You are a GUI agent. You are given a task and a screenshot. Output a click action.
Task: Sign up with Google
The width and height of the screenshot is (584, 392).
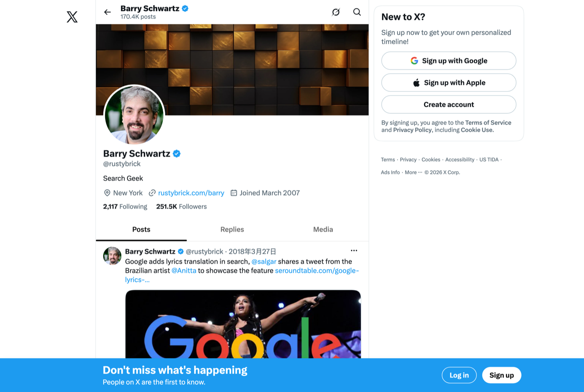coord(449,61)
